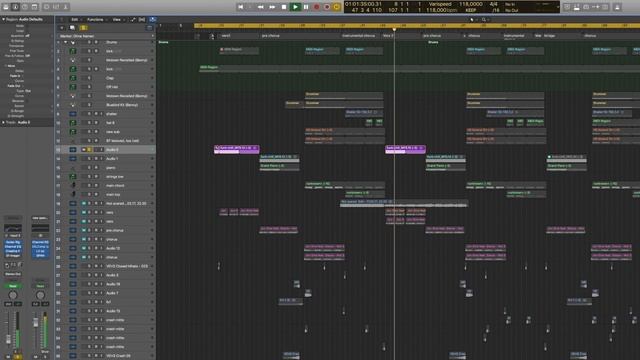This screenshot has width=640, height=360.
Task: Open the Marker track dropdown arrow
Action: click(153, 36)
